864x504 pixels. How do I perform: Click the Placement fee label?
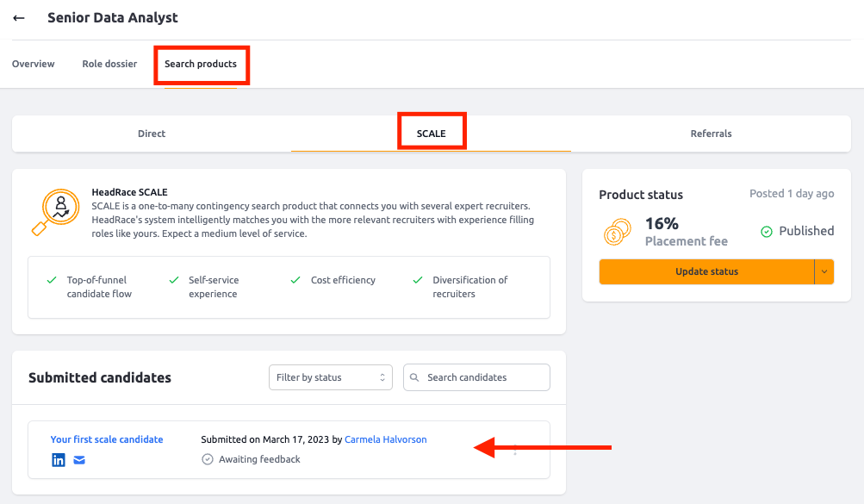tap(687, 241)
